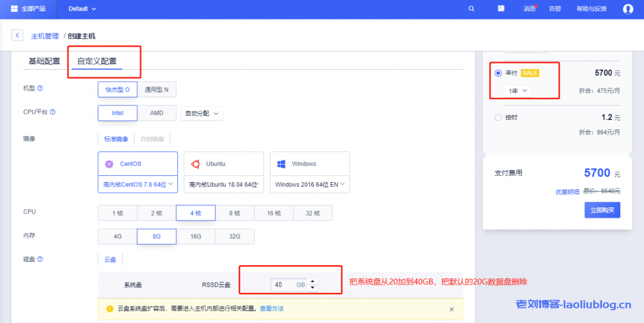Click the help icon beside 磁盘
Viewport: 644px width, 323px height.
point(40,259)
